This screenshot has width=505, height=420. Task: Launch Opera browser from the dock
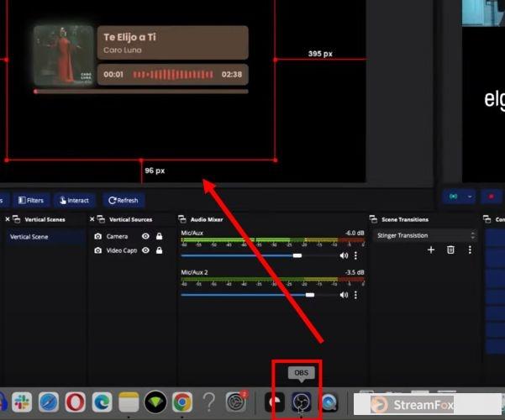(x=76, y=402)
